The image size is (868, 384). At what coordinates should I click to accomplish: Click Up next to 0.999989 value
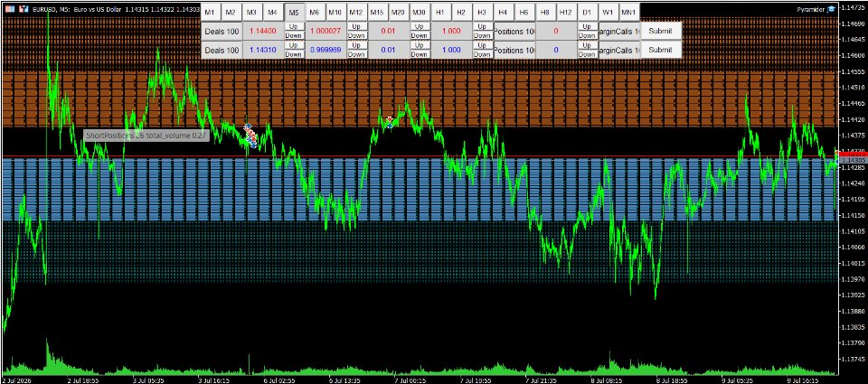356,45
